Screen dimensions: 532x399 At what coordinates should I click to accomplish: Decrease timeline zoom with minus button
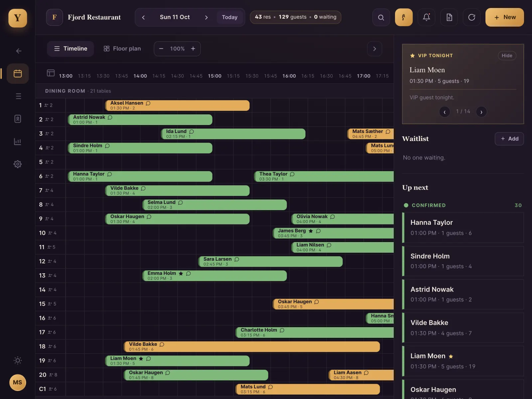161,49
